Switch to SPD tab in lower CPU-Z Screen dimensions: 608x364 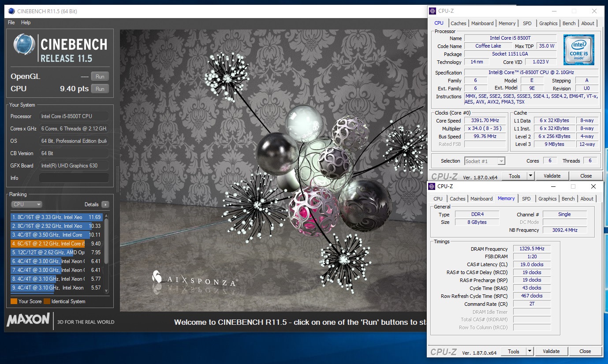point(526,199)
